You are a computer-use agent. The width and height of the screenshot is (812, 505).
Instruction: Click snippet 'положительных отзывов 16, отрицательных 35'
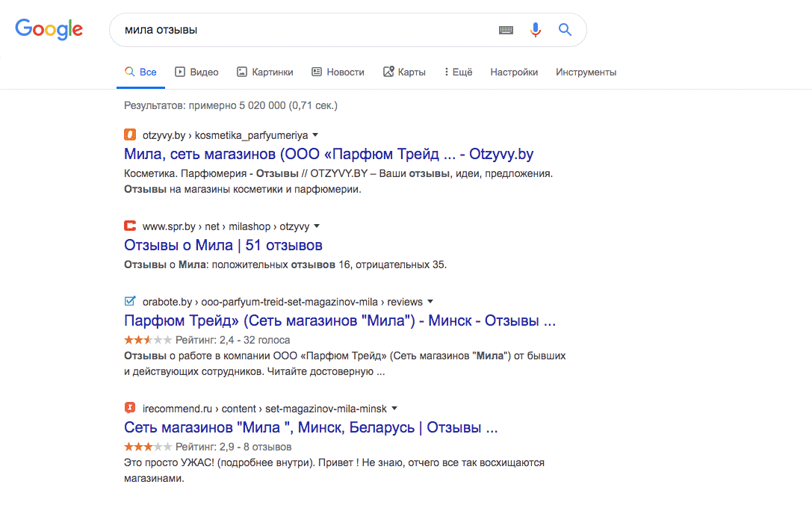coord(329,264)
